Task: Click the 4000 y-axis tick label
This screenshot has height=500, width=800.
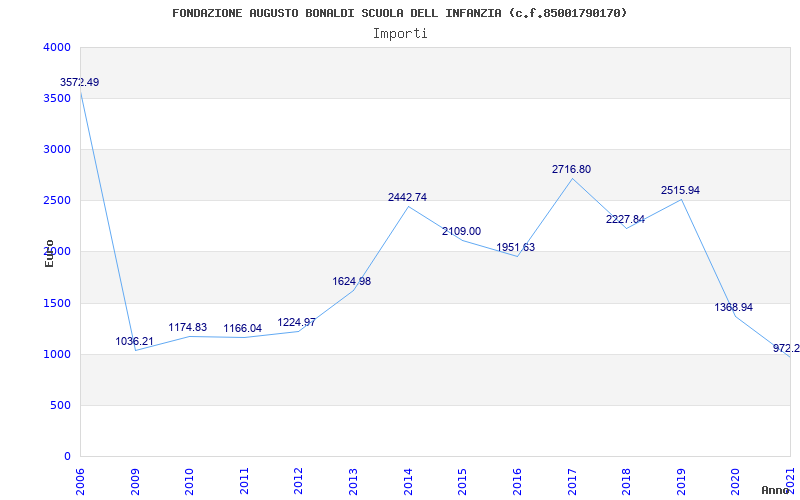Action: [58, 47]
